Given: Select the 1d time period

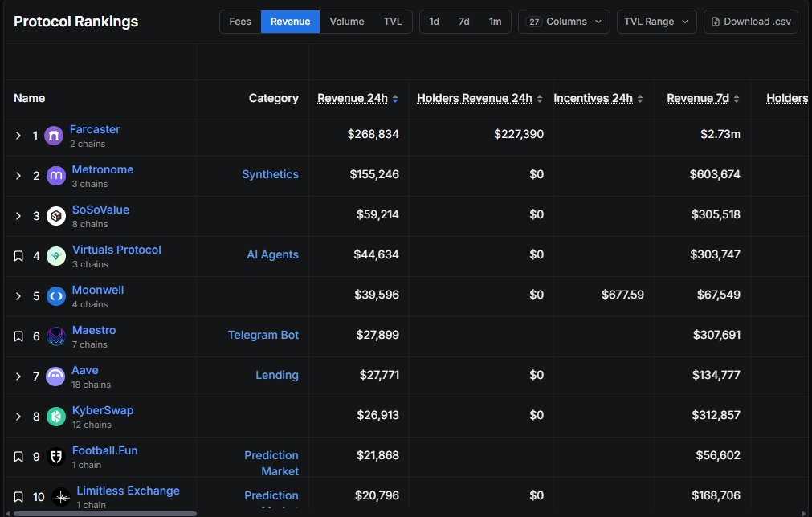Looking at the screenshot, I should coord(434,22).
